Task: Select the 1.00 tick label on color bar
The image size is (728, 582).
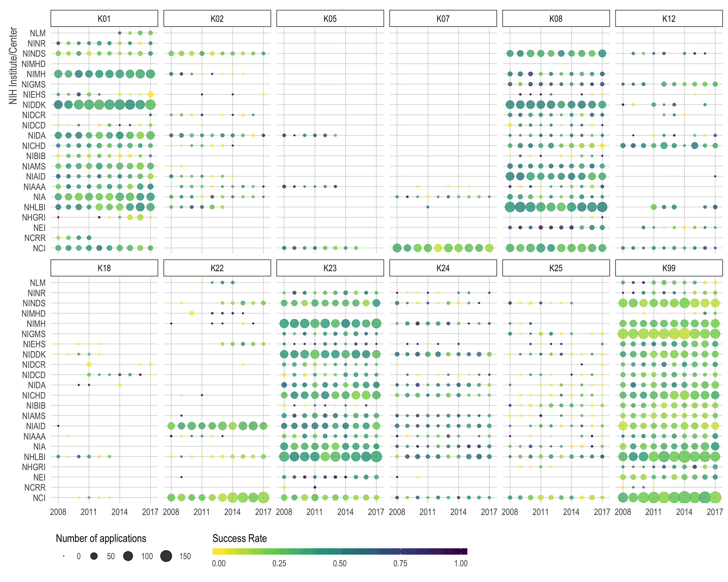Action: point(461,563)
